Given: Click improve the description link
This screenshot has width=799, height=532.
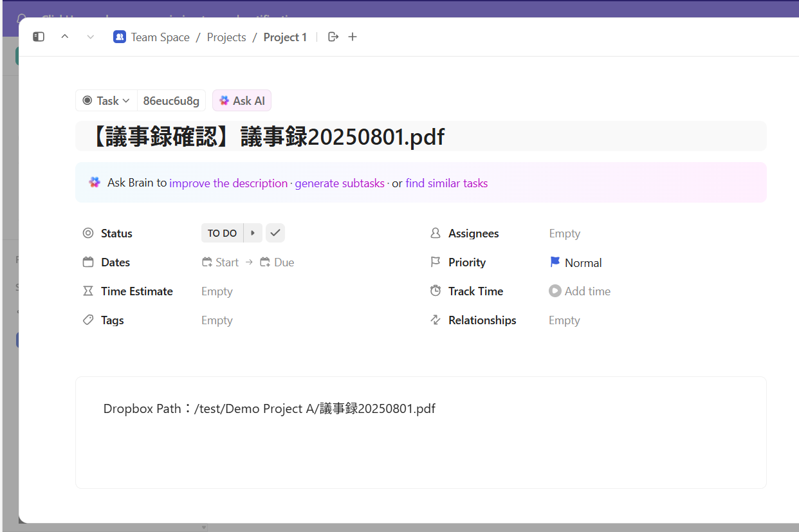Looking at the screenshot, I should click(228, 183).
